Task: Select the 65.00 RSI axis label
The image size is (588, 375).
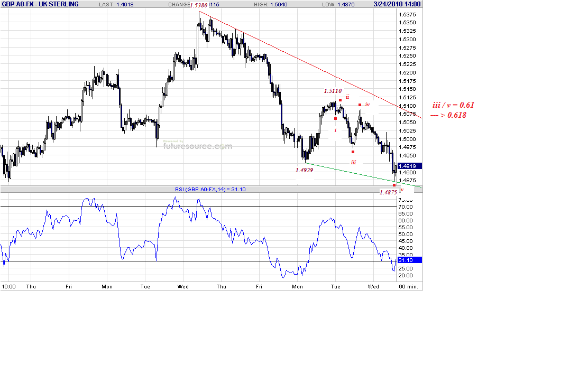Action: point(406,214)
